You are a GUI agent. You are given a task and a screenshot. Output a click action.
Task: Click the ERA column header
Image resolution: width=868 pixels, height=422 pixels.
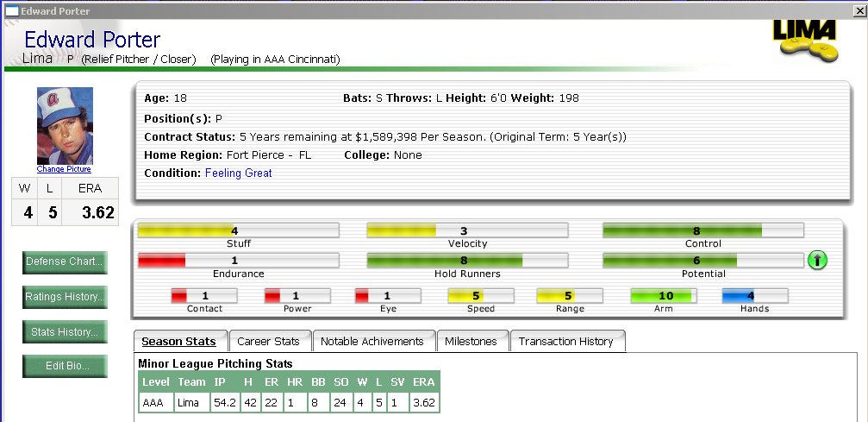[x=424, y=381]
